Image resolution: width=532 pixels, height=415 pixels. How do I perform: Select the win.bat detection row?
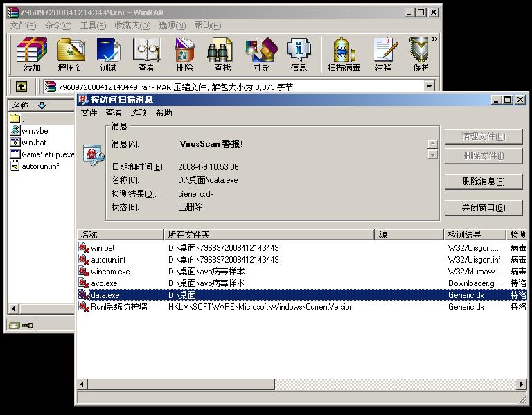click(x=302, y=248)
